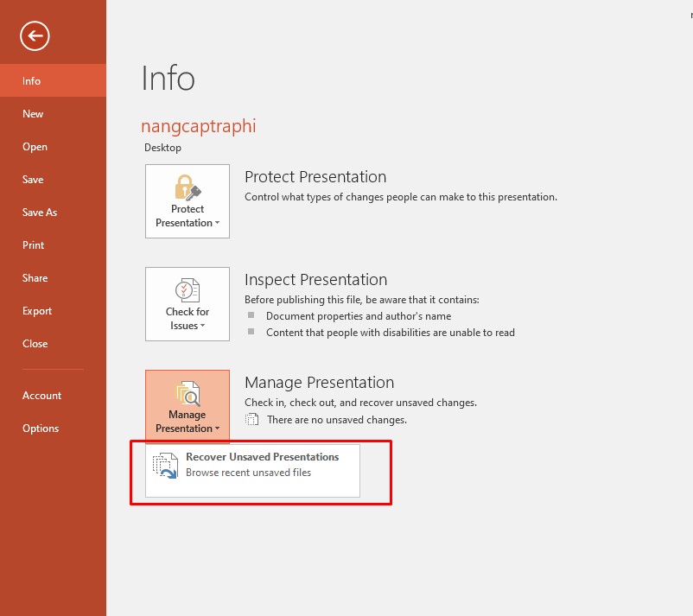Choose Open from the backstage menu
The width and height of the screenshot is (693, 616).
coord(53,147)
